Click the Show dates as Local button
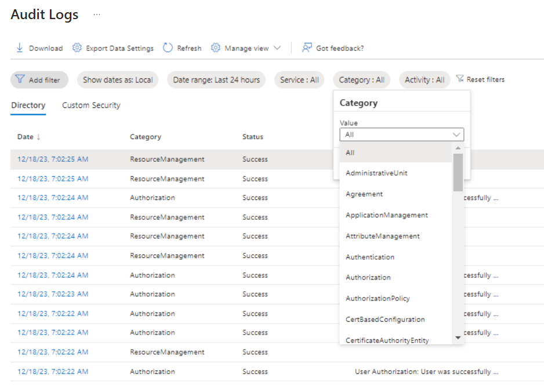This screenshot has height=392, width=544. click(x=117, y=79)
